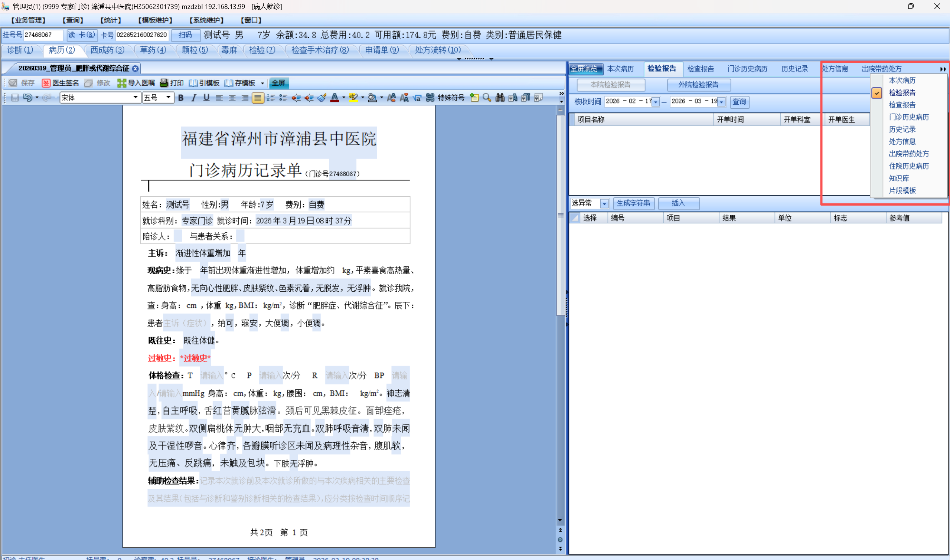This screenshot has width=950, height=560.
Task: Click the Bold formatting icon
Action: [x=181, y=98]
